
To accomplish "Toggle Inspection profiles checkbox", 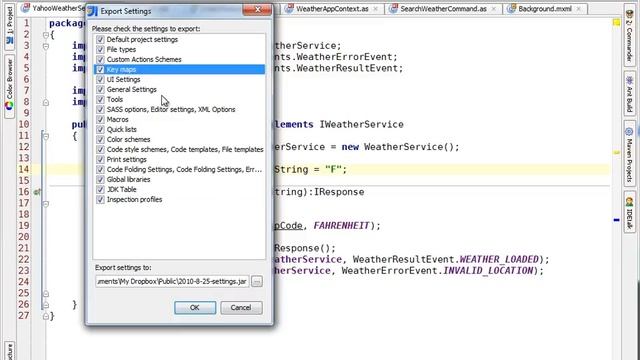I will [100, 200].
